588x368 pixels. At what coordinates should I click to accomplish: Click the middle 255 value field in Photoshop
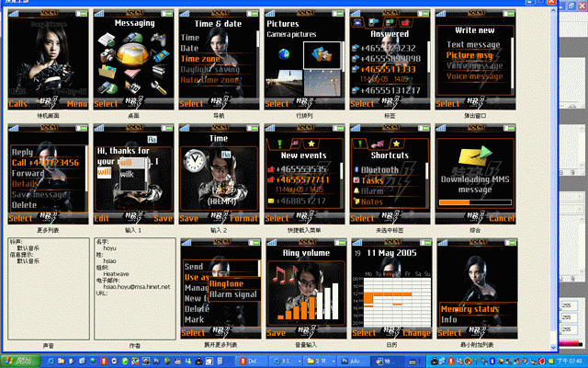pyautogui.click(x=571, y=317)
